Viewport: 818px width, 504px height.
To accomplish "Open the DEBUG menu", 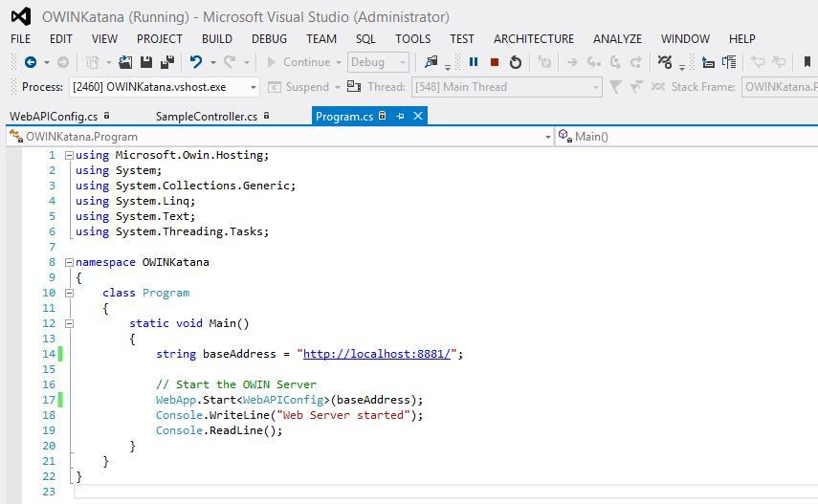I will [269, 39].
